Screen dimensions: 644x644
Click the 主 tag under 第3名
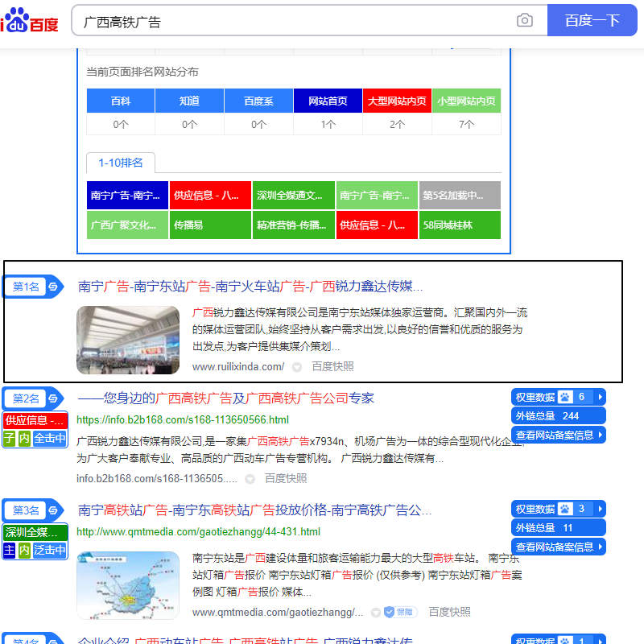click(9, 550)
